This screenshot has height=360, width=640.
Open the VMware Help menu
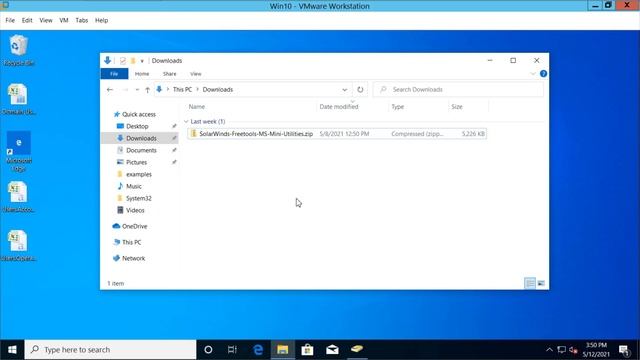coord(101,20)
